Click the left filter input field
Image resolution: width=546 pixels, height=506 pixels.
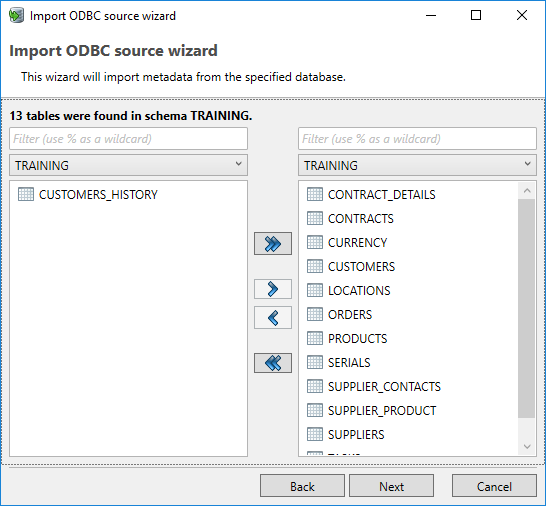128,139
